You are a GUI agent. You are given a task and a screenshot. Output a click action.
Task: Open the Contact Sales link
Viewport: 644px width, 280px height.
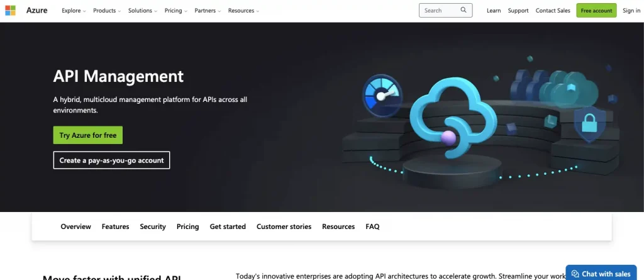[x=553, y=11]
